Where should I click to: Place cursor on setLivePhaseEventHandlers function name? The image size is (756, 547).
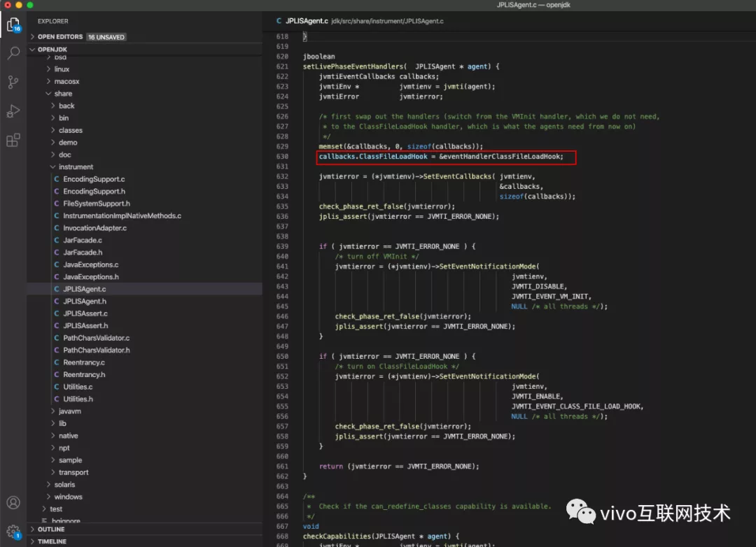[353, 66]
